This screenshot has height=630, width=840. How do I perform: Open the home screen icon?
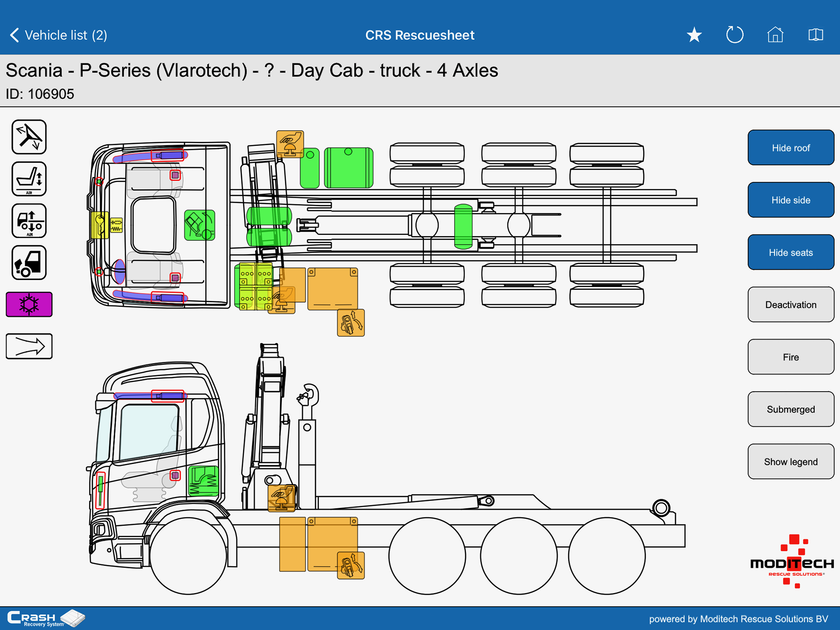coord(775,35)
